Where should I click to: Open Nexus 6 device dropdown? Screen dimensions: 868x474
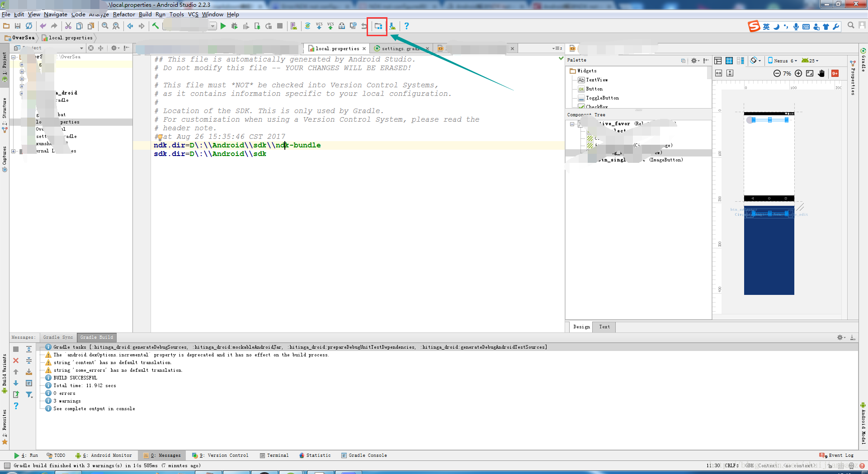click(783, 61)
